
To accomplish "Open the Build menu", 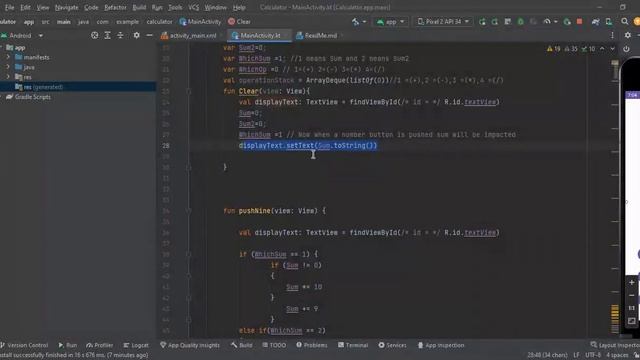I will pos(139,7).
